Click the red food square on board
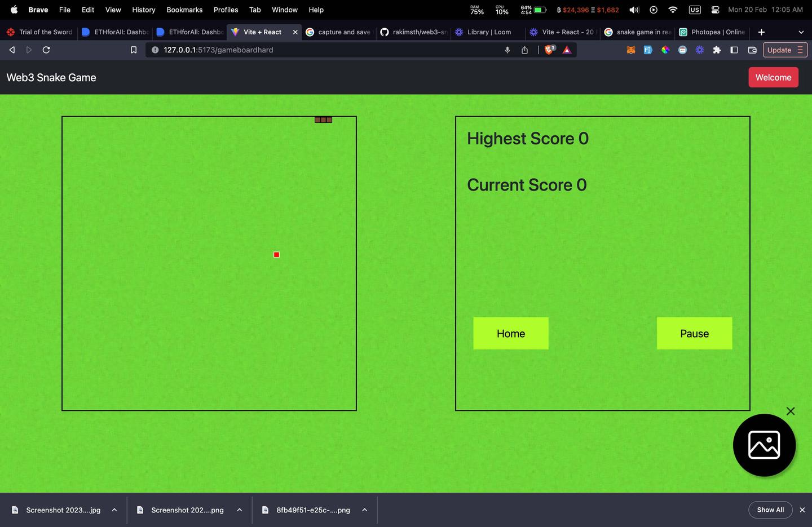The height and width of the screenshot is (527, 812). tap(276, 255)
